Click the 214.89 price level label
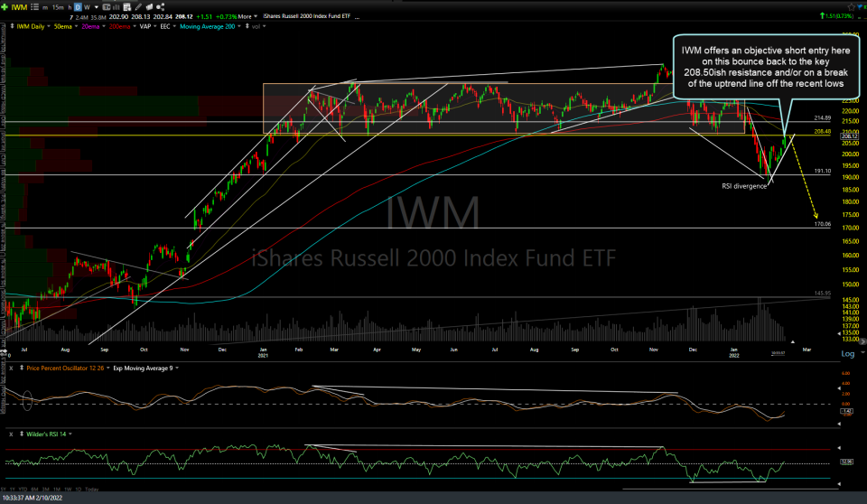The height and width of the screenshot is (504, 867). [822, 117]
